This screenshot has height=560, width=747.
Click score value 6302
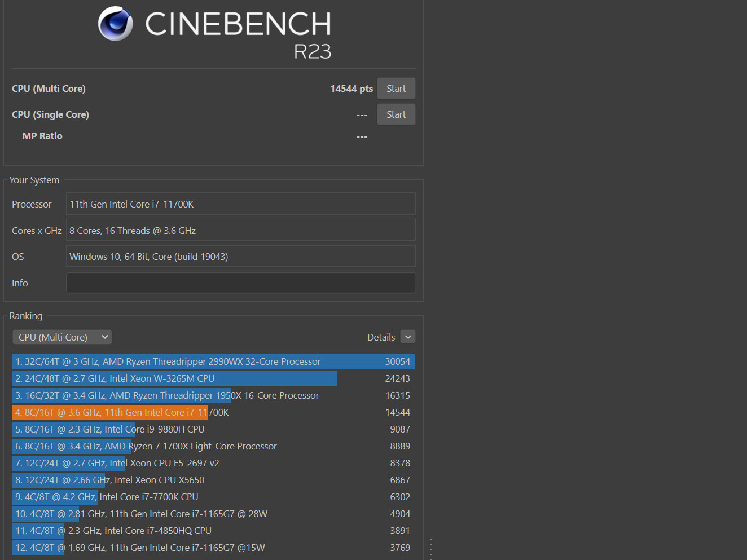point(400,497)
